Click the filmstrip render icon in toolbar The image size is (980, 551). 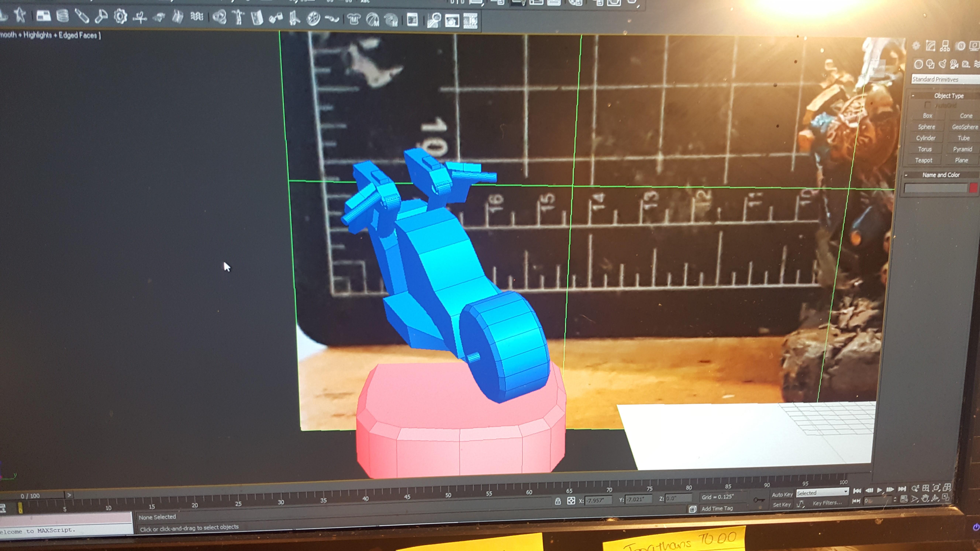470,21
